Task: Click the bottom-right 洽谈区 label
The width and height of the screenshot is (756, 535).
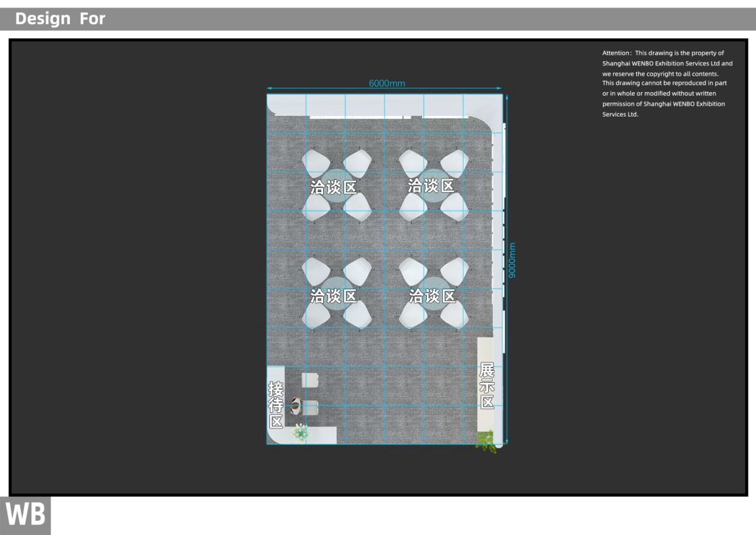Action: pos(432,296)
